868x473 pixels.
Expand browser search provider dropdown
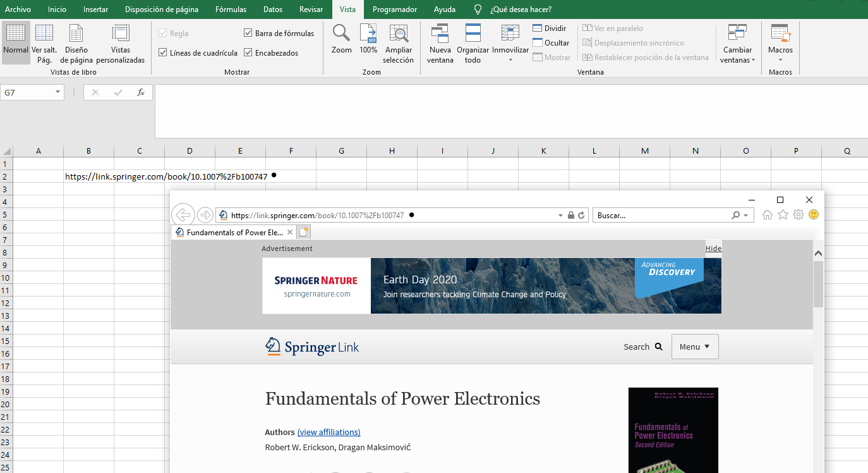click(746, 215)
